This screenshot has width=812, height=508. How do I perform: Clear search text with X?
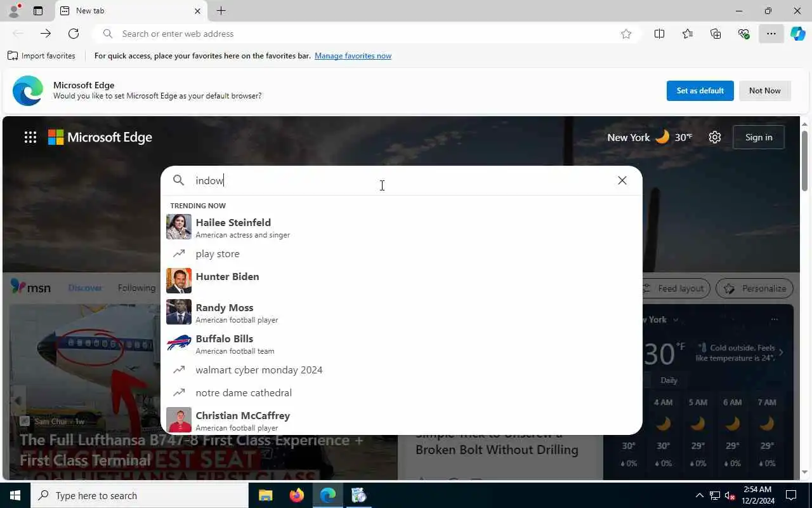(x=622, y=180)
